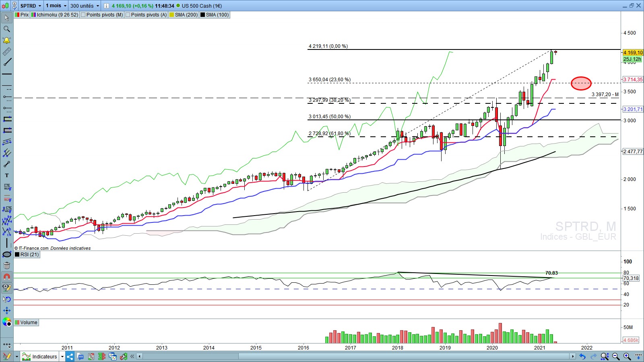Viewport: 644px width, 362px height.
Task: Open the dropdown arrow beside the drawing pencil
Action: coord(17,356)
